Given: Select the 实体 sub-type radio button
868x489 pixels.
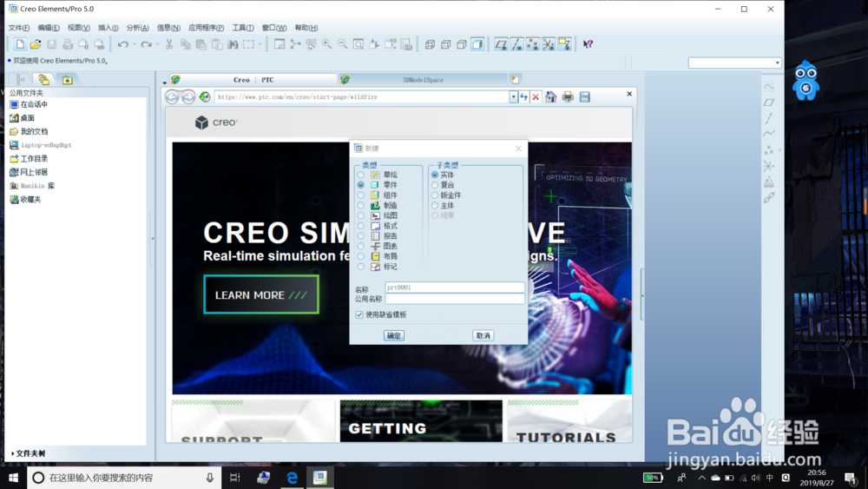Looking at the screenshot, I should tap(435, 175).
